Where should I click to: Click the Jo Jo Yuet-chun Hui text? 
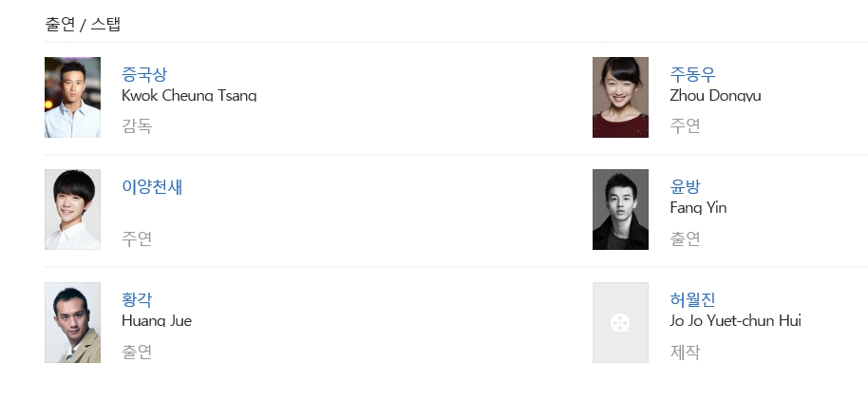tap(735, 321)
